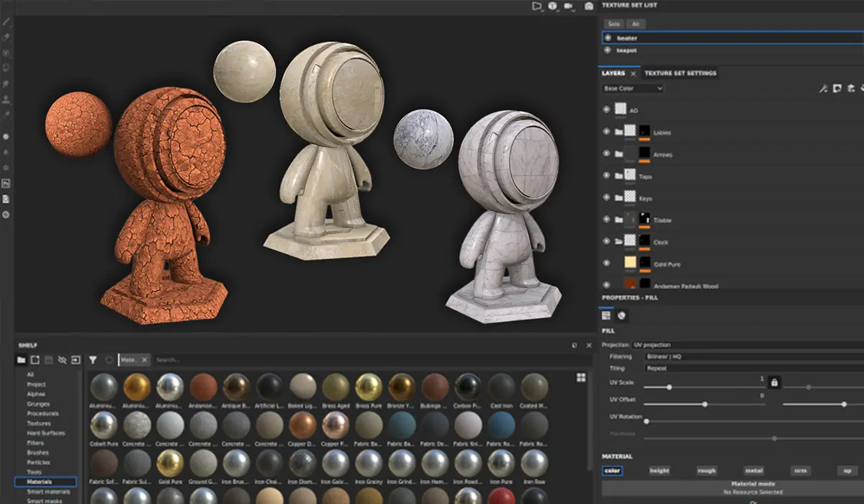Select Smart materials in shelf list

click(x=48, y=491)
